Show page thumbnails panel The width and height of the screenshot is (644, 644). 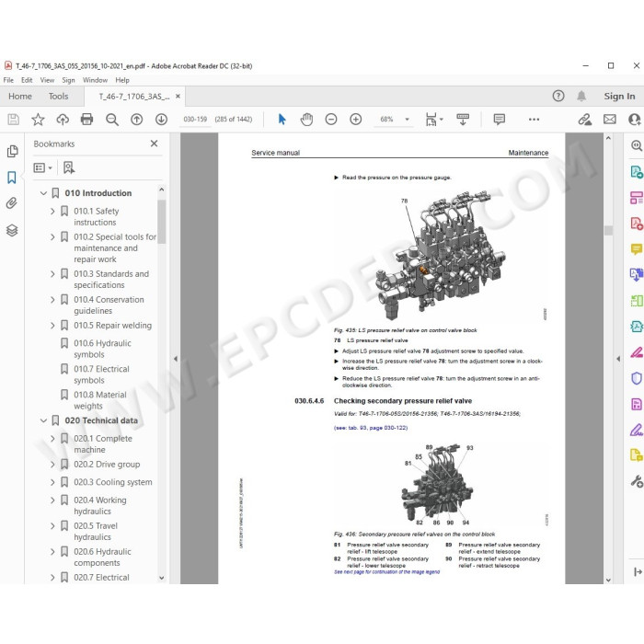(x=12, y=151)
